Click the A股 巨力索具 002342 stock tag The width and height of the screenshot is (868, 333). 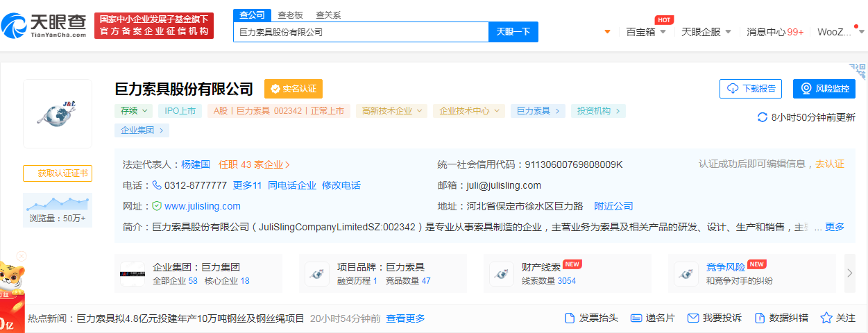point(279,110)
